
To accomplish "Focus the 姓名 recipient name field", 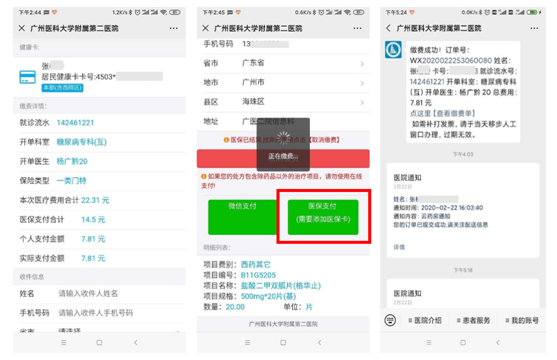I will click(x=99, y=294).
